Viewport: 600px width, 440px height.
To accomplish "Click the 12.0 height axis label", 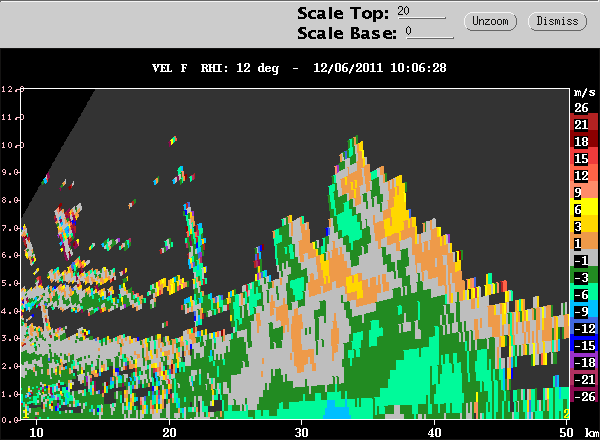I will pos(13,89).
